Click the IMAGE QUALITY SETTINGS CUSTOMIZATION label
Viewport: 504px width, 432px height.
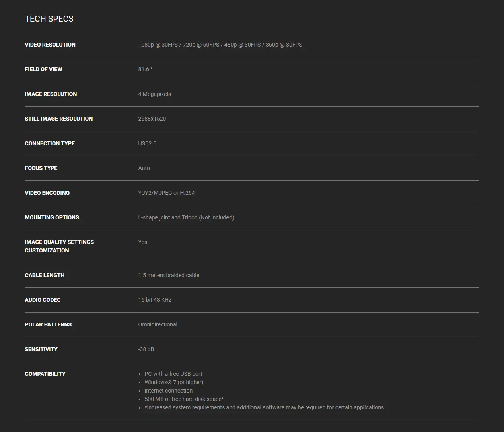point(59,246)
